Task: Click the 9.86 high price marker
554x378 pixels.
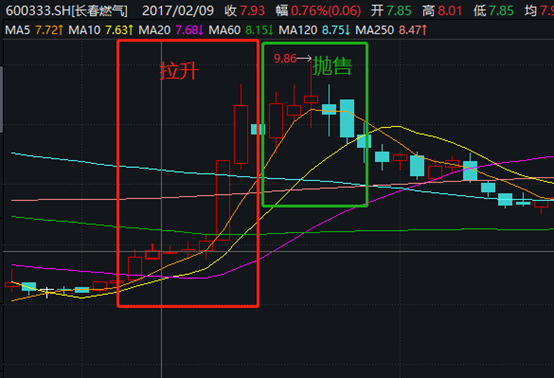Action: (285, 58)
